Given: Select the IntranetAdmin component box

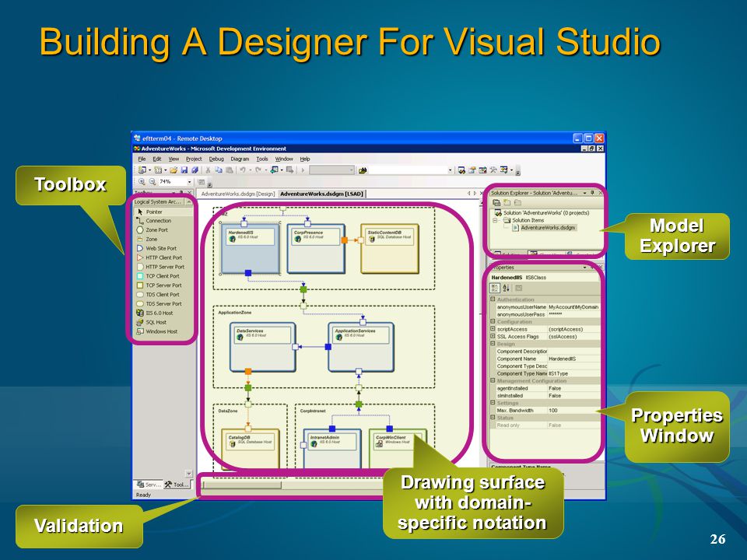Looking at the screenshot, I should [332, 449].
